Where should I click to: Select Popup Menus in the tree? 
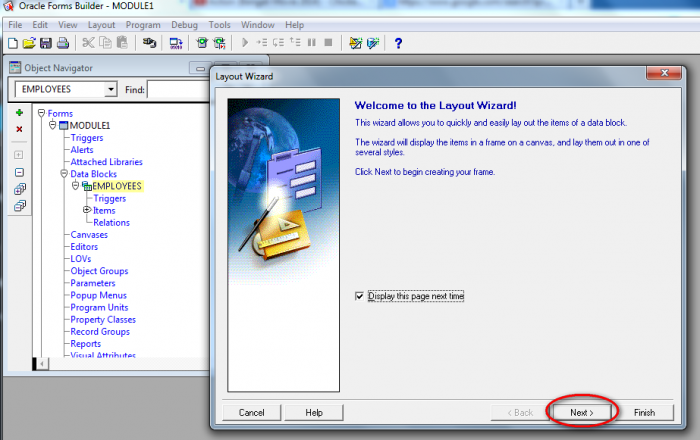pos(98,295)
